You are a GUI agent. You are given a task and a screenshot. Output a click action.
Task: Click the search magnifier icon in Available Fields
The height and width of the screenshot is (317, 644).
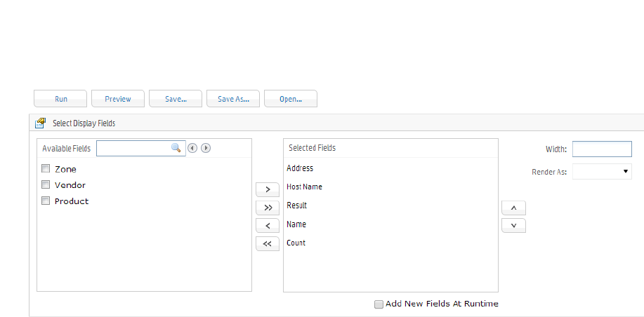click(176, 148)
